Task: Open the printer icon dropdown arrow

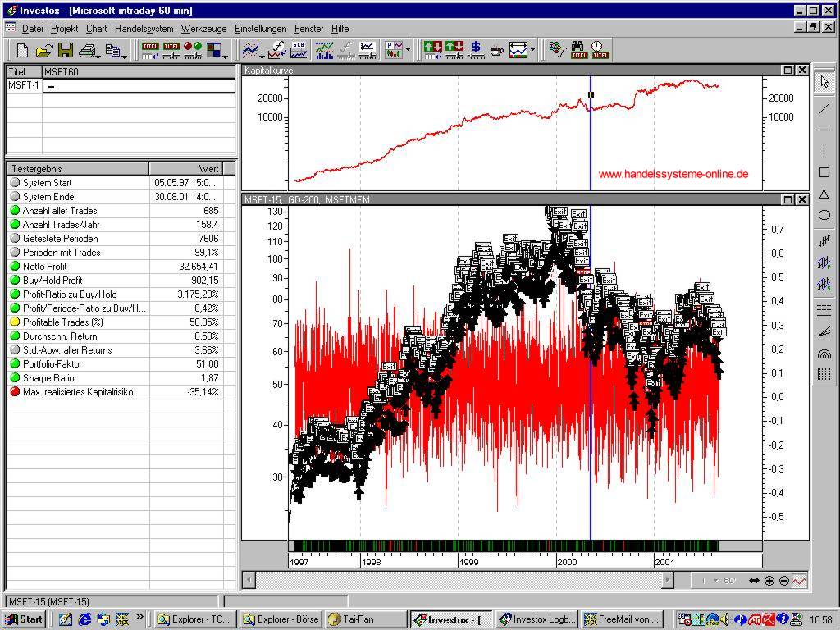Action: pyautogui.click(x=98, y=55)
